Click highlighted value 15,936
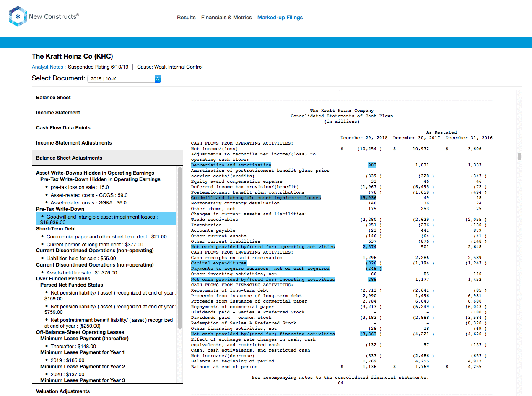 point(369,198)
